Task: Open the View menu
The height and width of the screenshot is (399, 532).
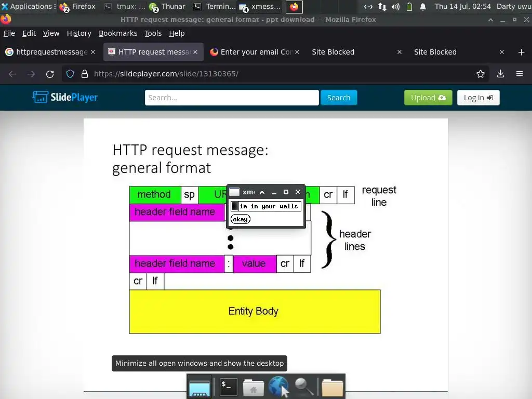Action: tap(51, 33)
